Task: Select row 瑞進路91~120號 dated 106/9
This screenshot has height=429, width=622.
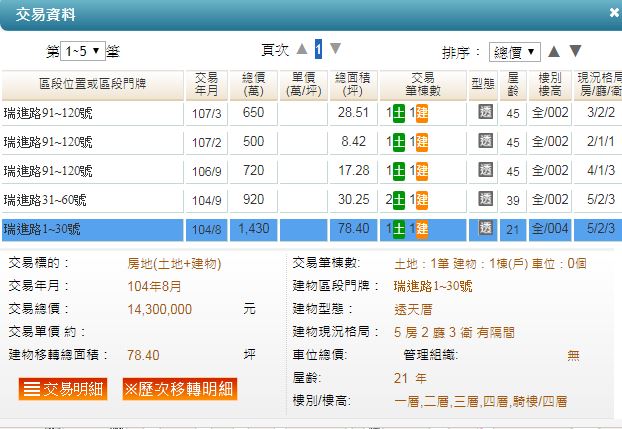Action: [311, 171]
